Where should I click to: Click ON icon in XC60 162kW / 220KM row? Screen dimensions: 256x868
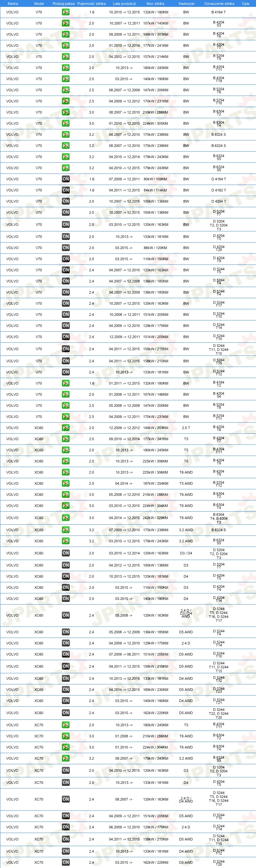coord(66,713)
